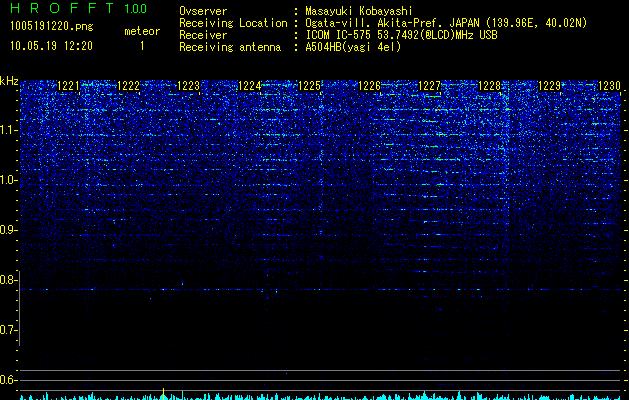
Task: Click the 1226 time marker
Action: 369,85
